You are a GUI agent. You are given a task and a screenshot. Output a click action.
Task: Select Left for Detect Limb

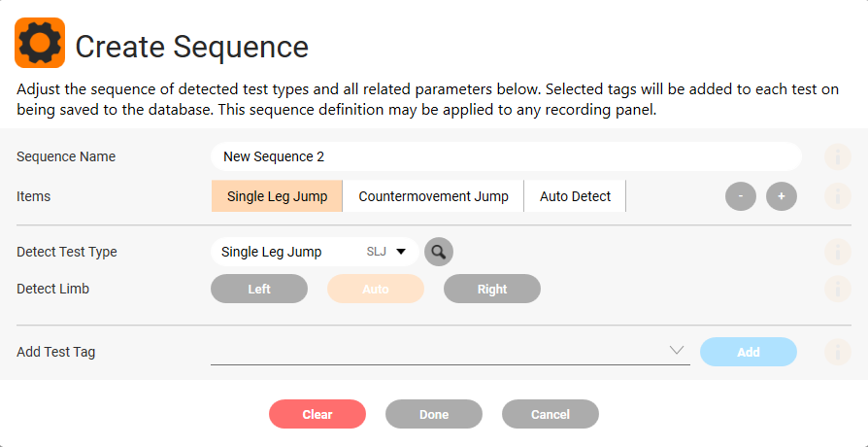(x=259, y=289)
